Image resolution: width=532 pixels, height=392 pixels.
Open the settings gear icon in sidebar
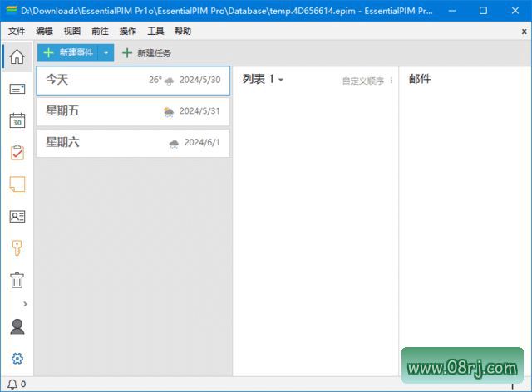[x=17, y=359]
